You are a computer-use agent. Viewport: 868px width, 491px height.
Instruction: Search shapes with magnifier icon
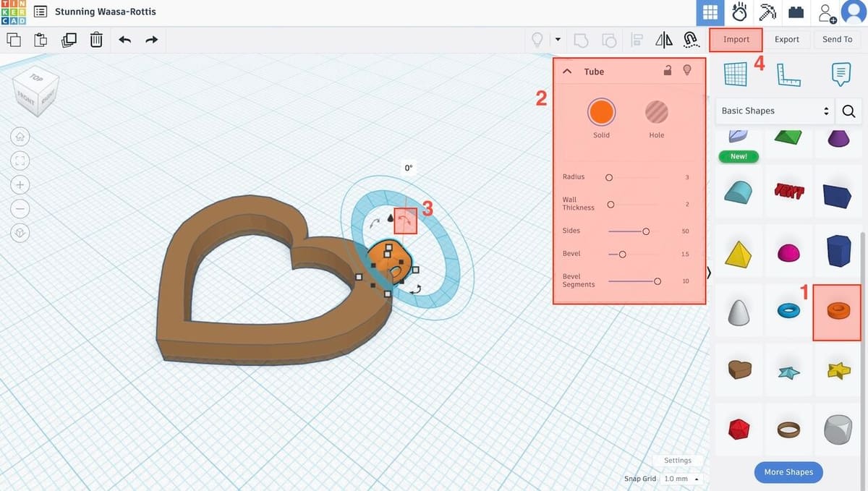pos(849,111)
